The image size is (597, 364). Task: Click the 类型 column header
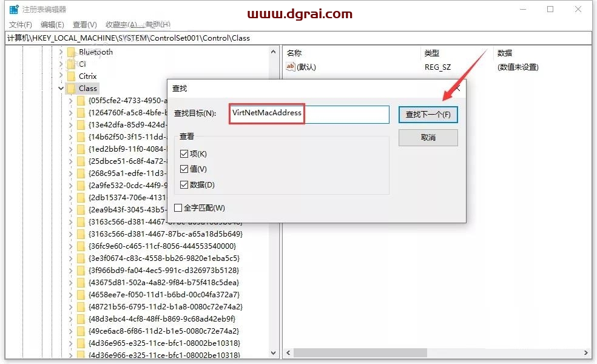point(432,53)
